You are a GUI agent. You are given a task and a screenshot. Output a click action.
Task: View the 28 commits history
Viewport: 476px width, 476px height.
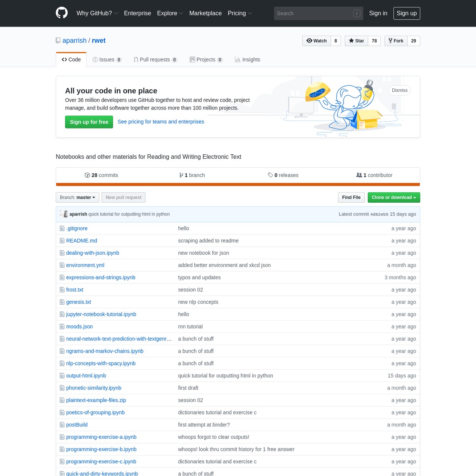pyautogui.click(x=102, y=175)
